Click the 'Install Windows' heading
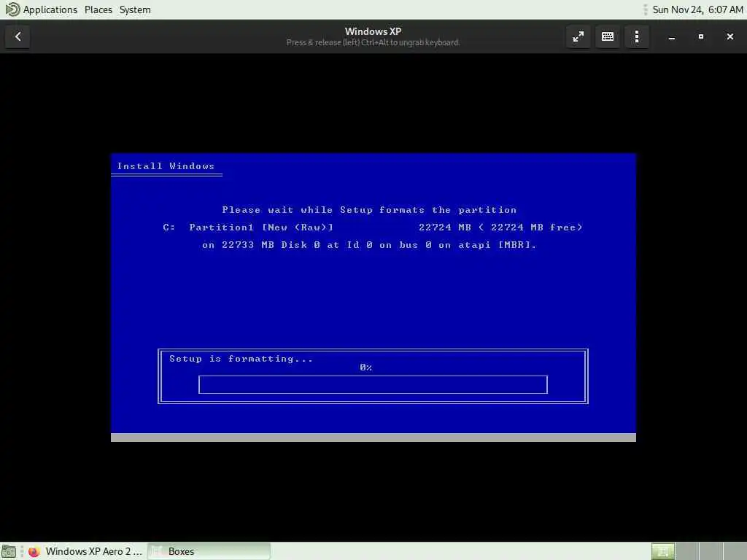 166,166
